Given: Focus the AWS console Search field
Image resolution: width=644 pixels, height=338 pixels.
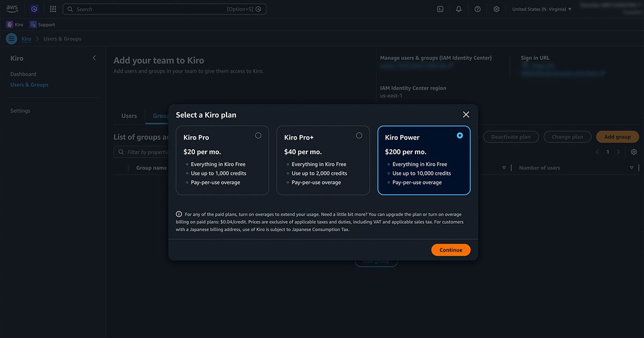Looking at the screenshot, I should 164,9.
